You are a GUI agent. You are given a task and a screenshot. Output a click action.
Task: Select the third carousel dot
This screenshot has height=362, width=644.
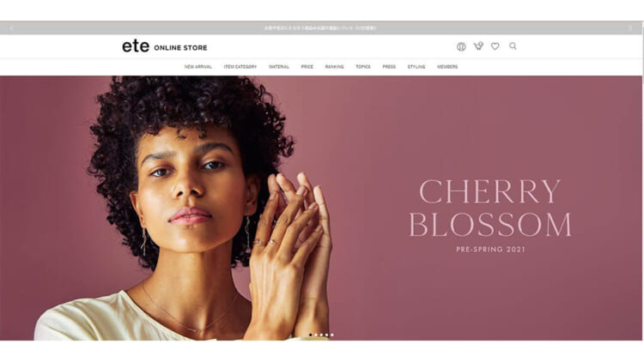click(321, 335)
